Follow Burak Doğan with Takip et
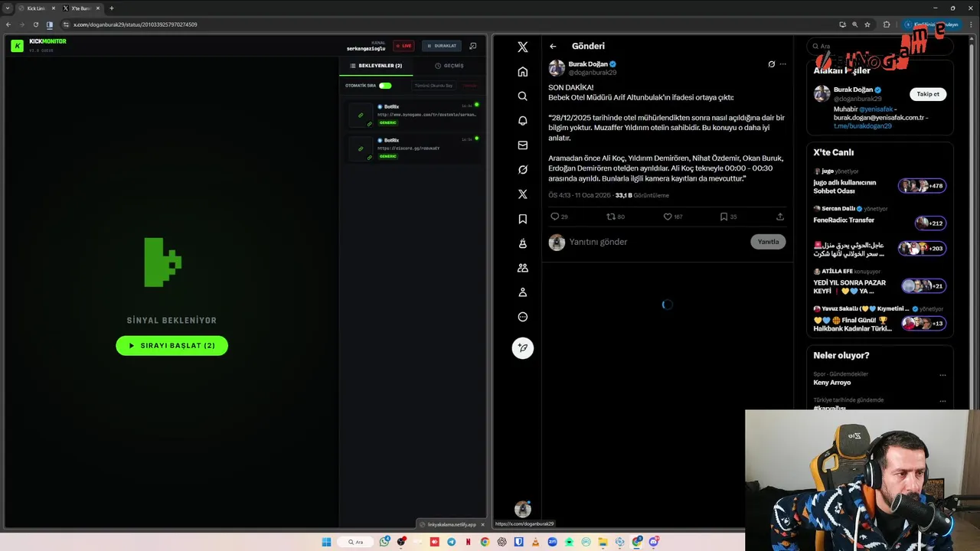The image size is (980, 551). [928, 94]
